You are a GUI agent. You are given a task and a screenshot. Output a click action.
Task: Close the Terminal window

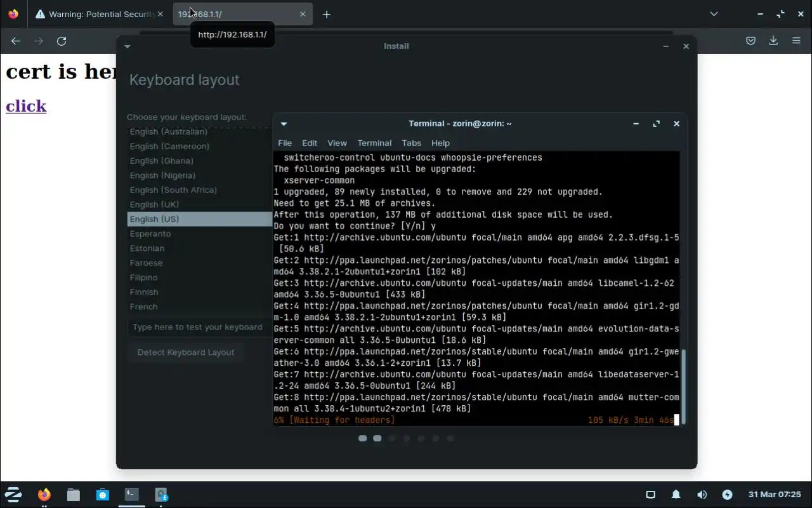(x=676, y=124)
